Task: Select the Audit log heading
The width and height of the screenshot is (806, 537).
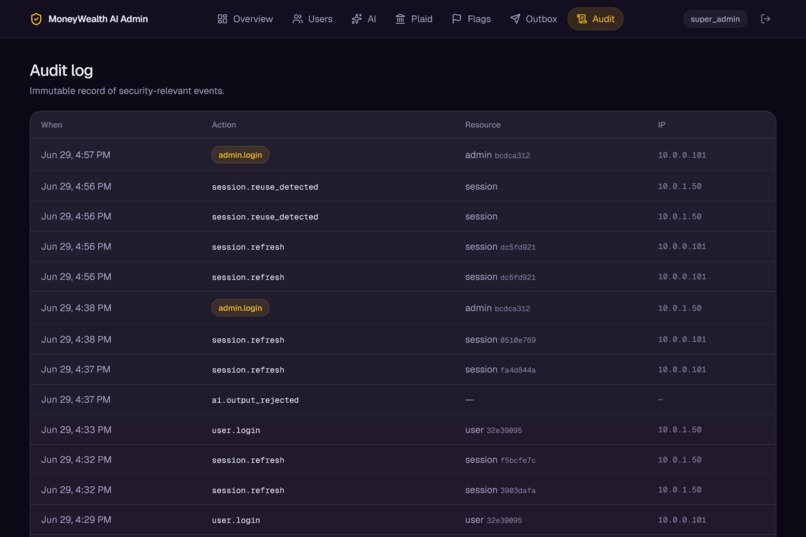Action: (61, 70)
